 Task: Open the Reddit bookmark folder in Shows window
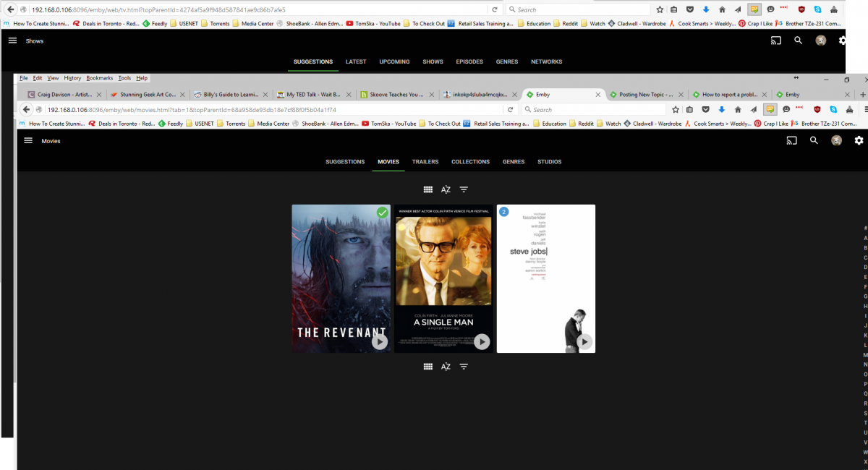[x=566, y=23]
